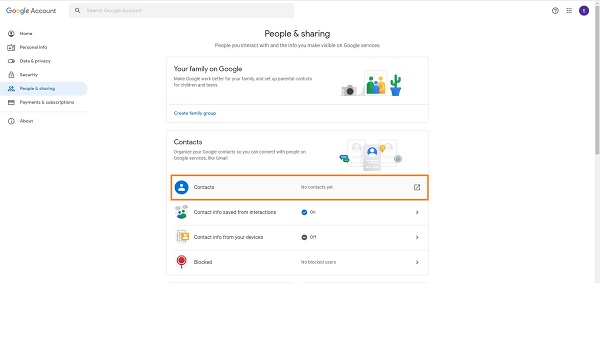Click the No blocked users text
This screenshot has height=362, width=600.
(x=318, y=263)
